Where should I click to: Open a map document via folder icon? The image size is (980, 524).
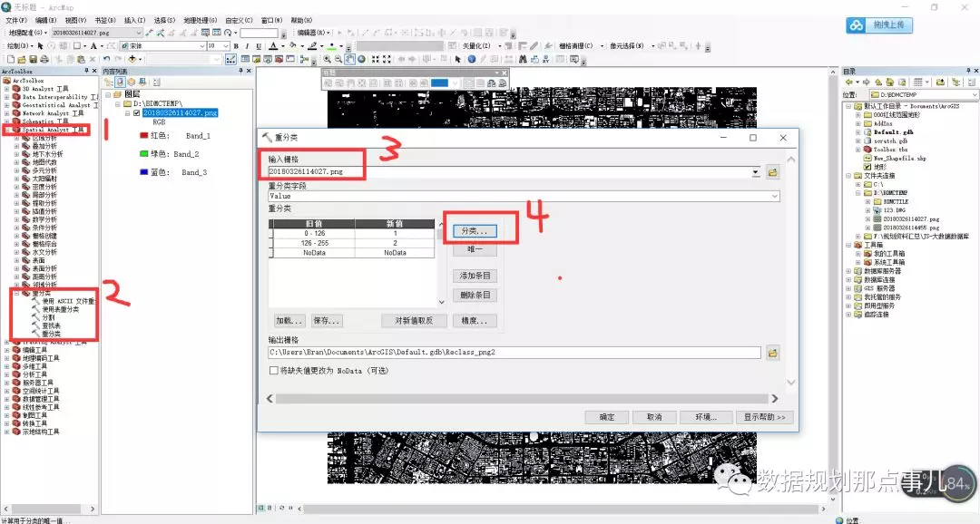coord(22,59)
